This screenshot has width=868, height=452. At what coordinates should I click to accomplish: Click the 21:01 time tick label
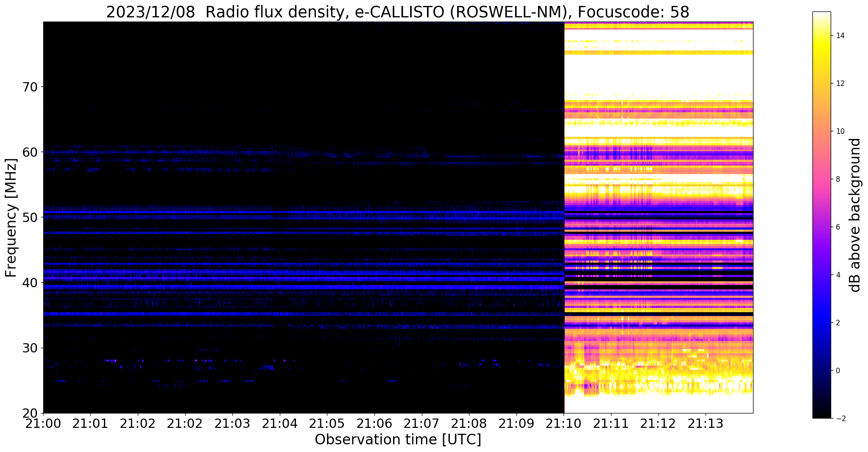(x=90, y=423)
